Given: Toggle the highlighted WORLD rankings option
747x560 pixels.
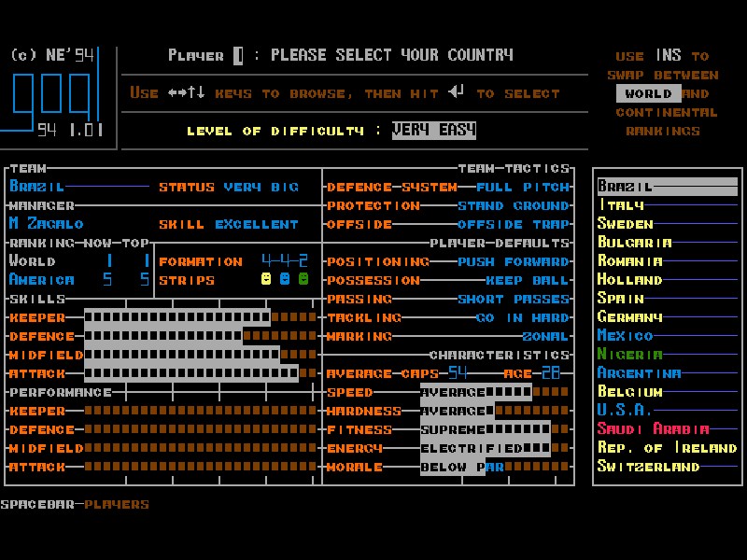Looking at the screenshot, I should point(648,93).
